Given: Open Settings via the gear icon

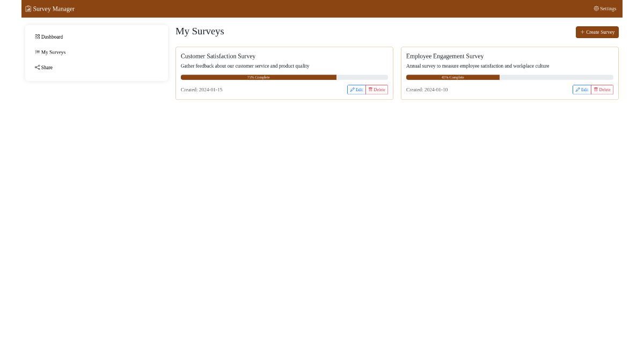Looking at the screenshot, I should tap(596, 9).
